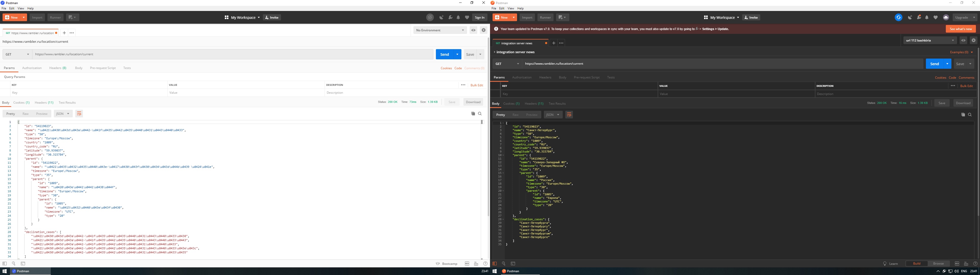980x275 pixels.
Task: Expand the url 112 bashkiria environment dropdown
Action: (x=929, y=40)
